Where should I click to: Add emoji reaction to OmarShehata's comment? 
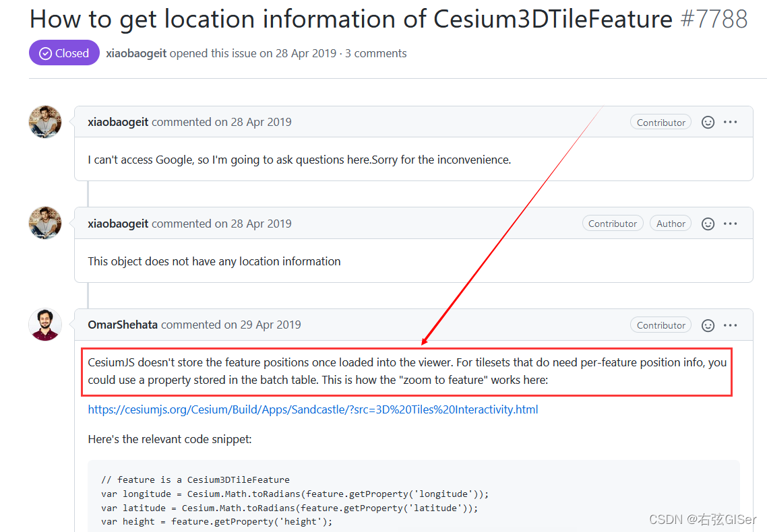pyautogui.click(x=708, y=325)
